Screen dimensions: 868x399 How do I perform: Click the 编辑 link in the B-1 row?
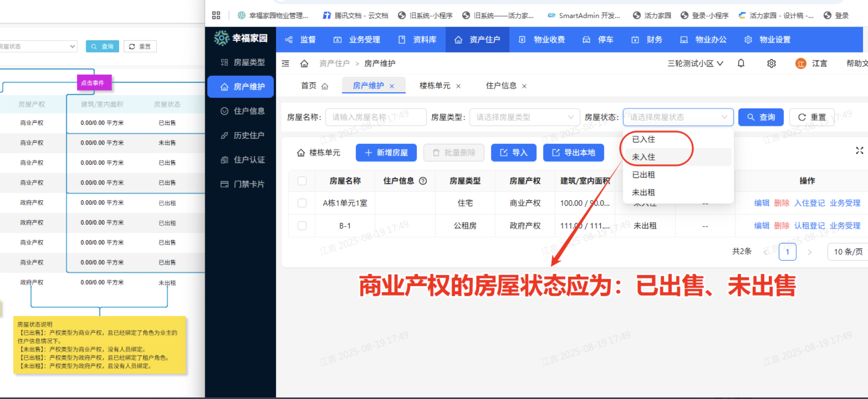click(x=761, y=226)
